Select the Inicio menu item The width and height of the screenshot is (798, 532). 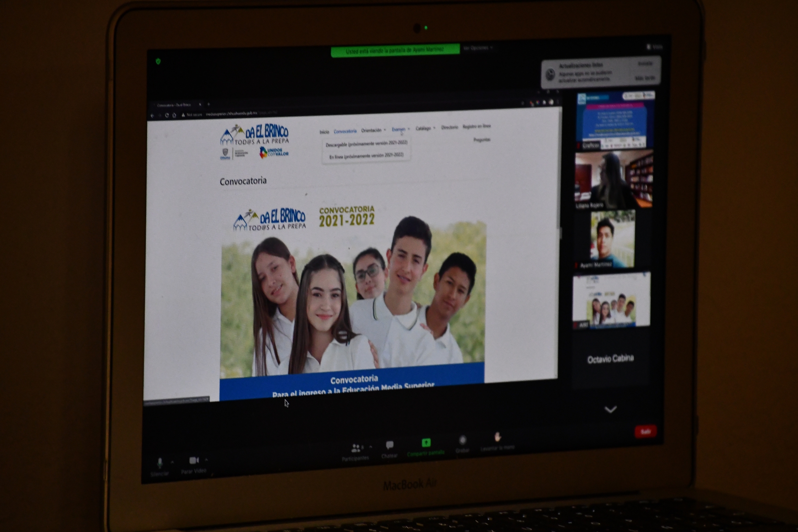(x=325, y=131)
